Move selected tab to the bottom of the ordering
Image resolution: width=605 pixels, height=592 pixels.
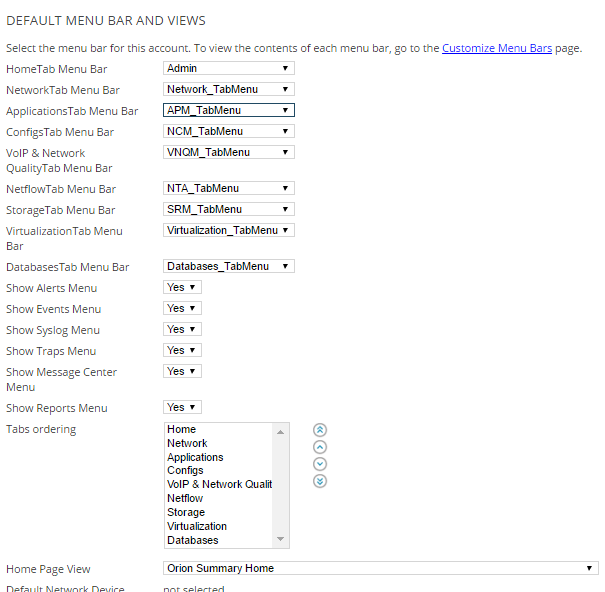(319, 481)
